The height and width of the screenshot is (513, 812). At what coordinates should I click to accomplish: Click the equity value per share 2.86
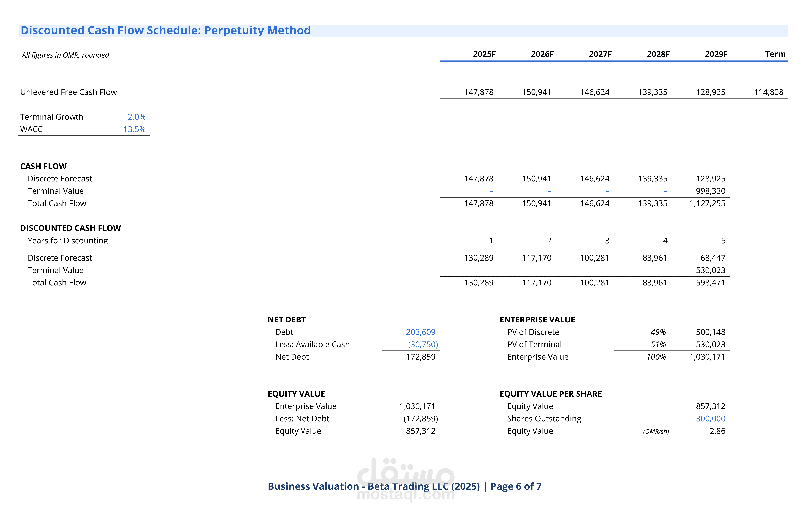click(717, 431)
